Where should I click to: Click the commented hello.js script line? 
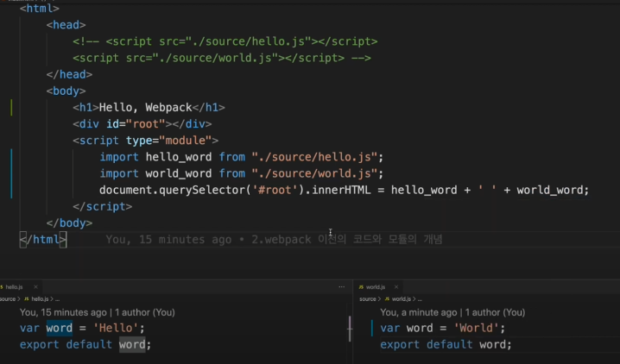(x=225, y=41)
